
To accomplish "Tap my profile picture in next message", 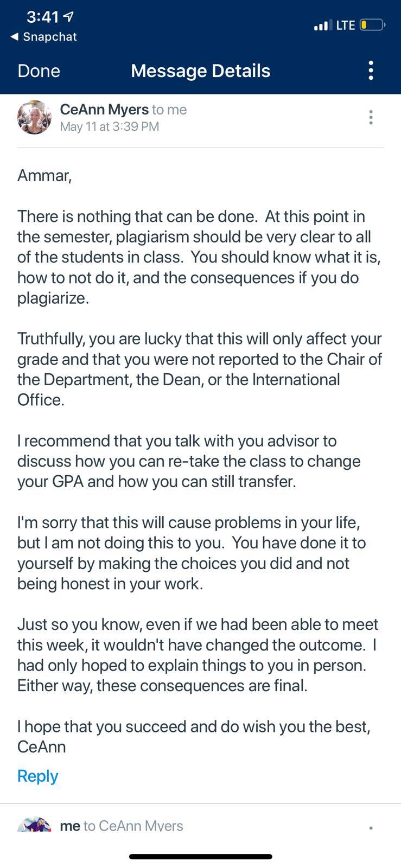I will (34, 824).
